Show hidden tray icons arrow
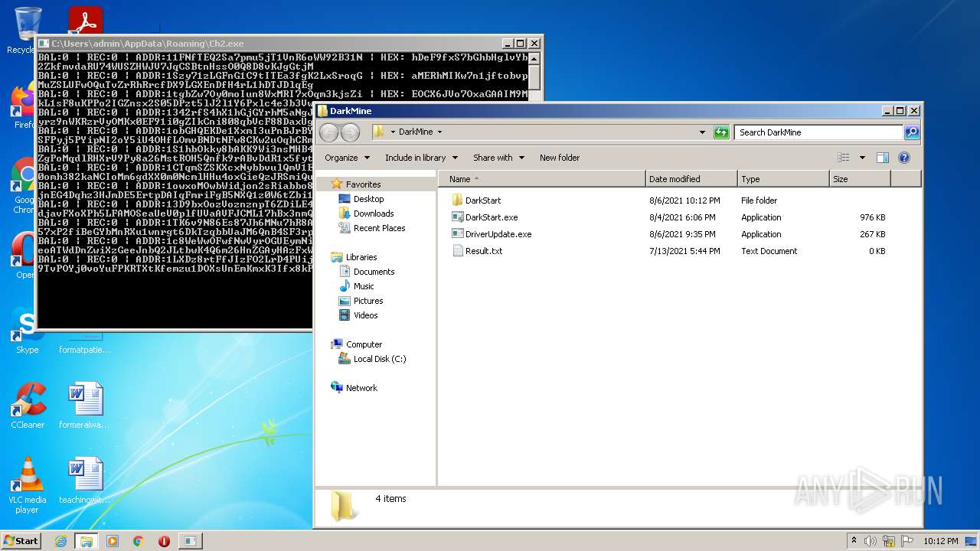This screenshot has height=551, width=980. [854, 541]
